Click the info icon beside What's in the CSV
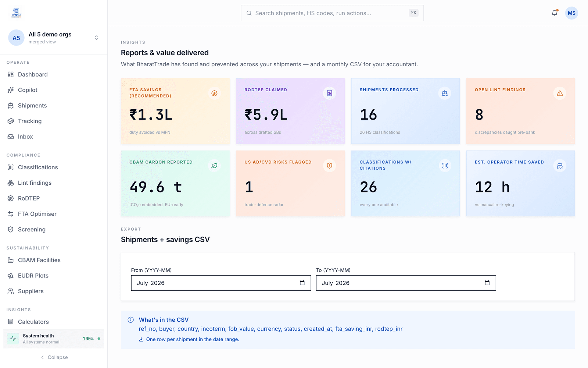 point(130,320)
